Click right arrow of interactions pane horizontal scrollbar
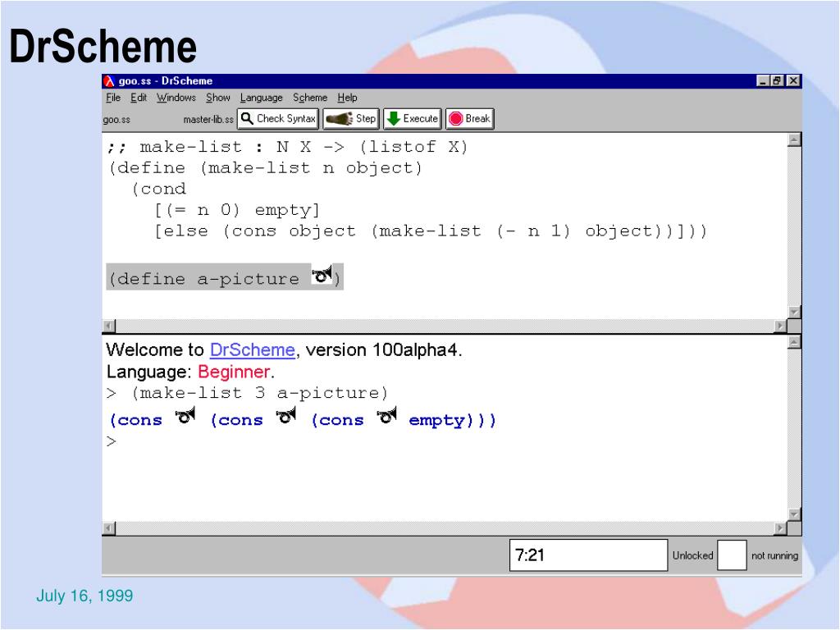 [781, 529]
